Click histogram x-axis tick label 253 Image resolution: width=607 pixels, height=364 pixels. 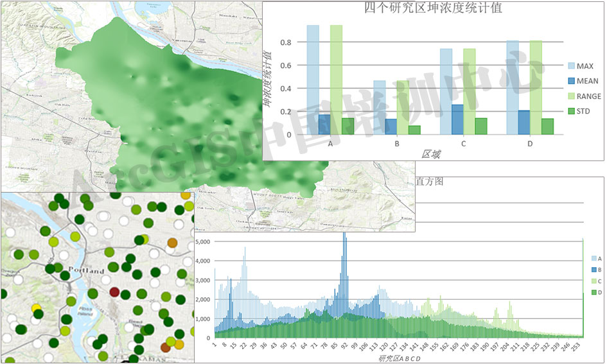click(x=576, y=346)
